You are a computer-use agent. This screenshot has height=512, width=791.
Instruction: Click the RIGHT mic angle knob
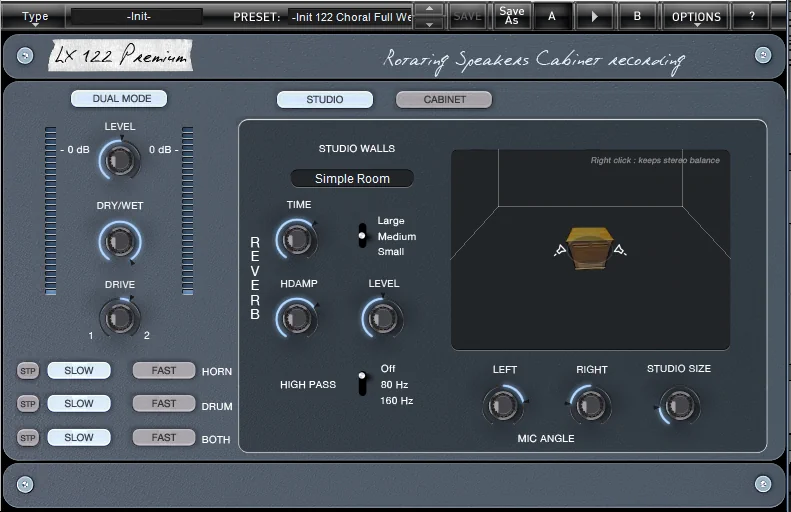[590, 405]
